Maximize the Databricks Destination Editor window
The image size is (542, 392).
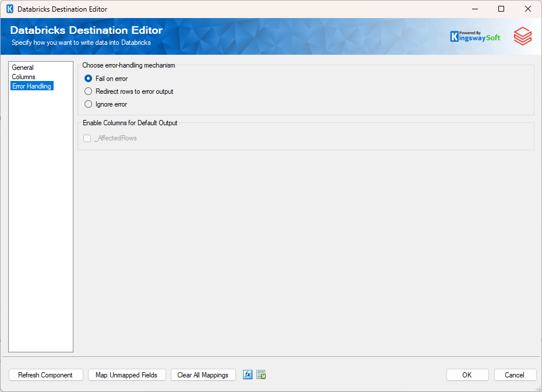(501, 9)
